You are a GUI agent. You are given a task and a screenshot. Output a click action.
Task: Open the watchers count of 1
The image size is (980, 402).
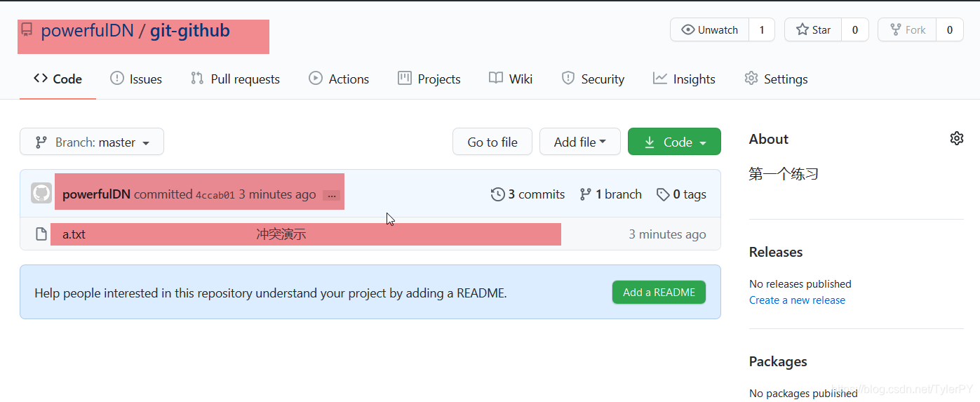tap(762, 29)
